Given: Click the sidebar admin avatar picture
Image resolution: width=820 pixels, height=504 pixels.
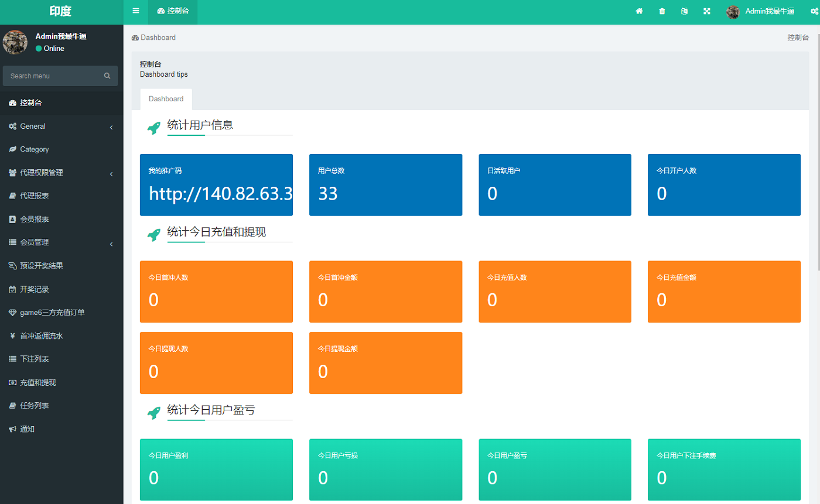Looking at the screenshot, I should pos(15,42).
